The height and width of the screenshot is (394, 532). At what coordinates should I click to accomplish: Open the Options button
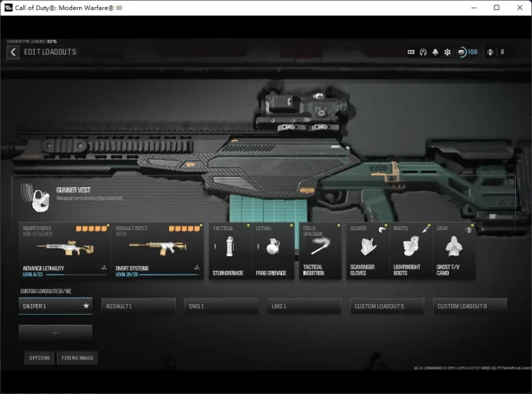pyautogui.click(x=39, y=358)
